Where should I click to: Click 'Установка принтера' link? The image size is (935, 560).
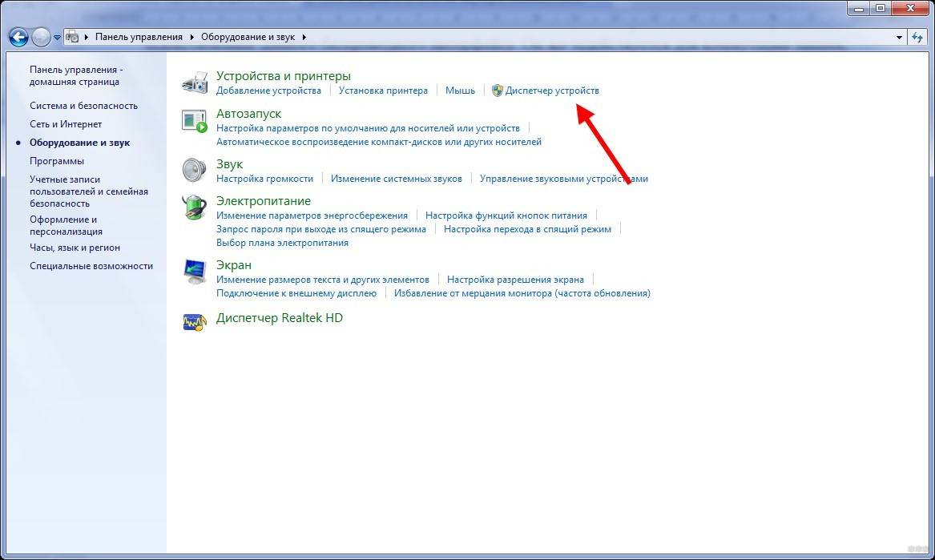[x=383, y=91]
